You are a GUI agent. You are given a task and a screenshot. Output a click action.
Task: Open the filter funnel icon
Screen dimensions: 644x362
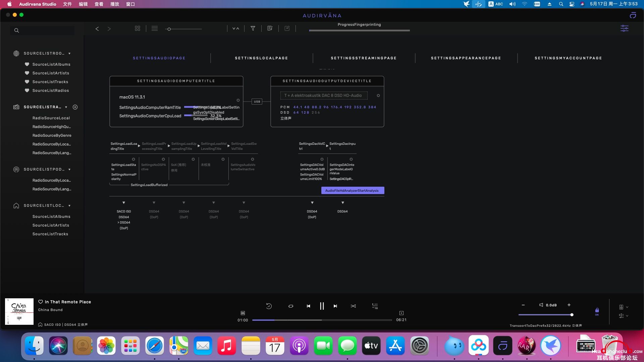click(x=253, y=28)
